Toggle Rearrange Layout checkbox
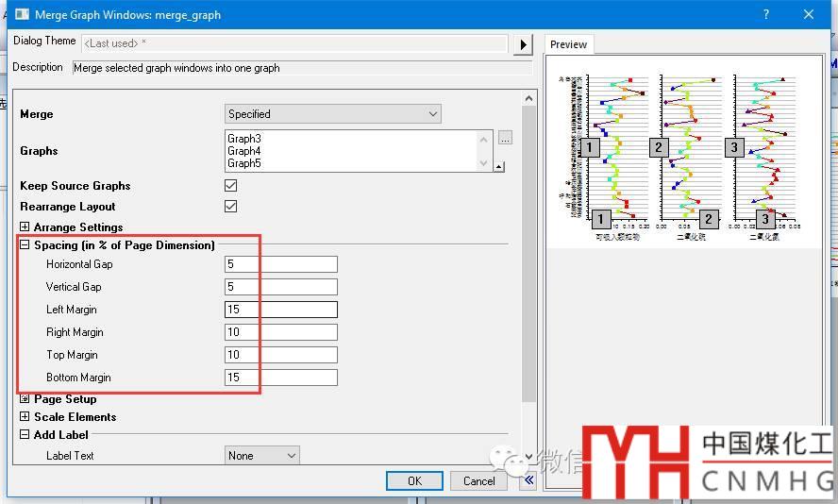The image size is (838, 504). coord(231,207)
